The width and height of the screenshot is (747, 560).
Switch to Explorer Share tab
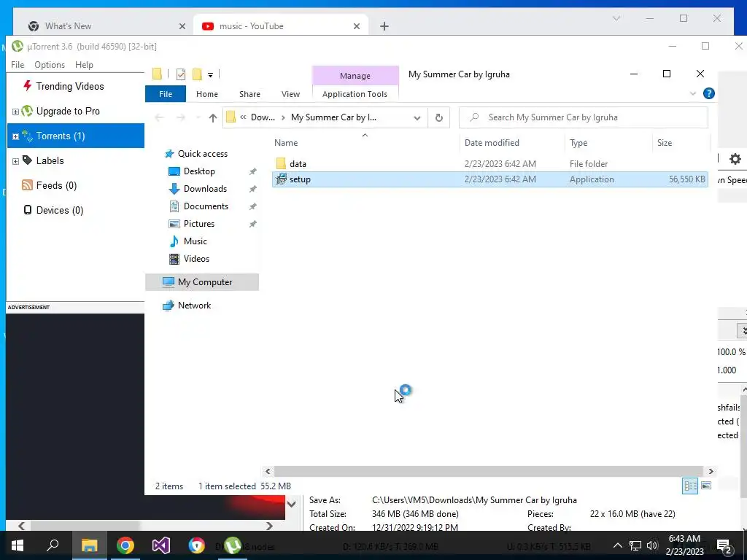[x=249, y=94]
